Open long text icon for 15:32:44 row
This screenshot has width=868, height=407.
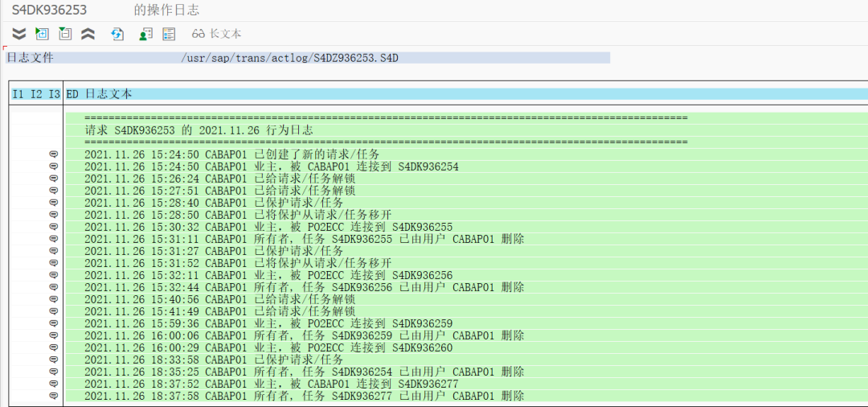(x=54, y=287)
